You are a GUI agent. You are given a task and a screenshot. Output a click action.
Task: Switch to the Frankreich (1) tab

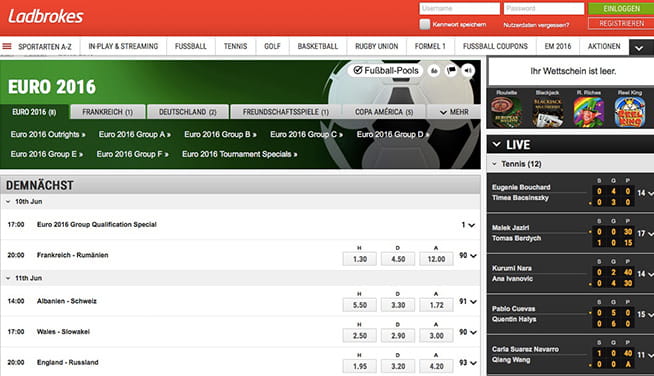pyautogui.click(x=108, y=112)
